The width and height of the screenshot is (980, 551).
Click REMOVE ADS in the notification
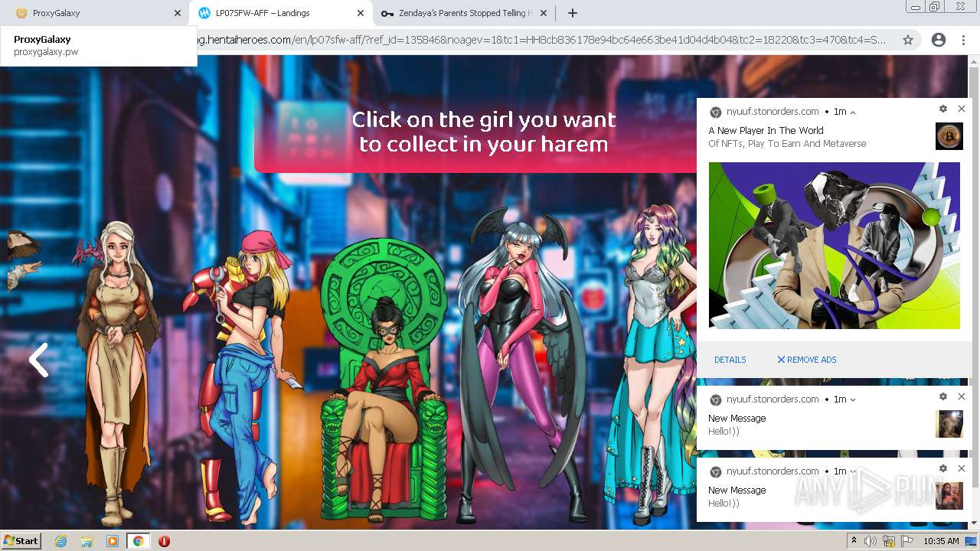[x=807, y=360]
